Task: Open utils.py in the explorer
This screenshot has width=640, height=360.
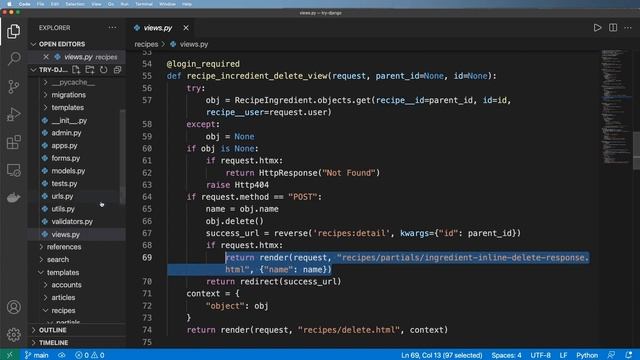Action: coord(63,209)
